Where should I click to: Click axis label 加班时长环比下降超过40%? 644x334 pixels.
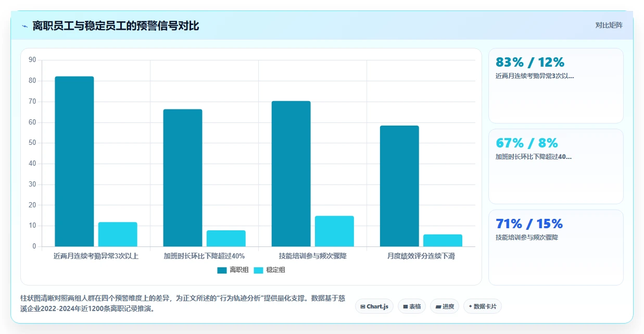pyautogui.click(x=204, y=256)
